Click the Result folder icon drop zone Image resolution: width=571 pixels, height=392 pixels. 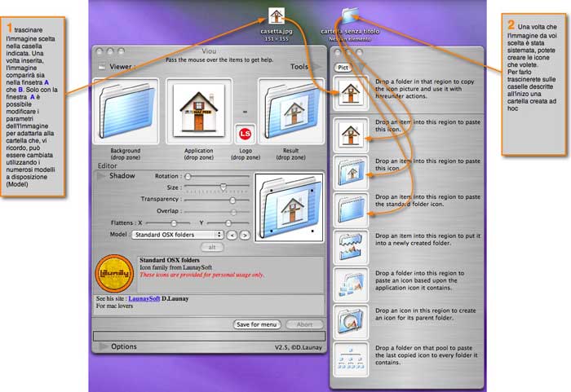click(291, 111)
